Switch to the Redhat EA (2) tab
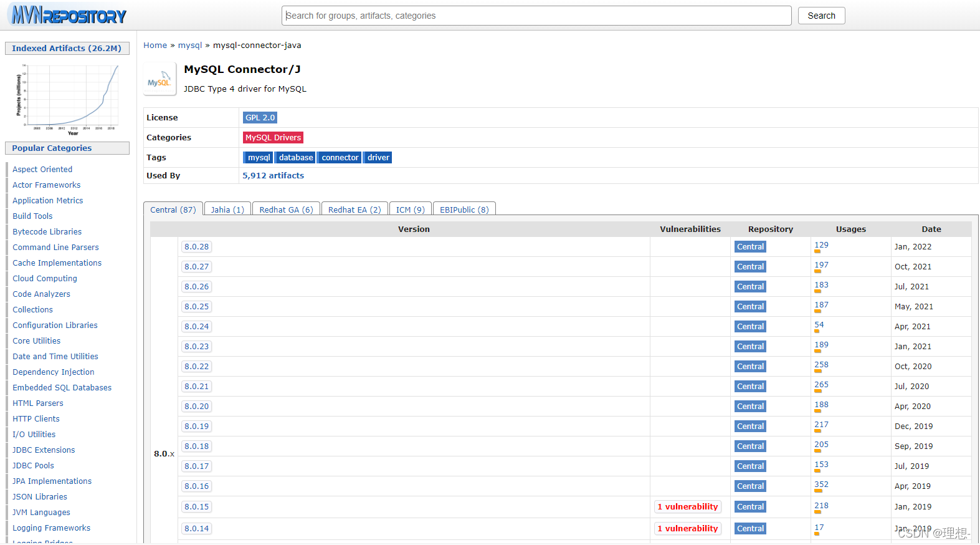 coord(354,210)
